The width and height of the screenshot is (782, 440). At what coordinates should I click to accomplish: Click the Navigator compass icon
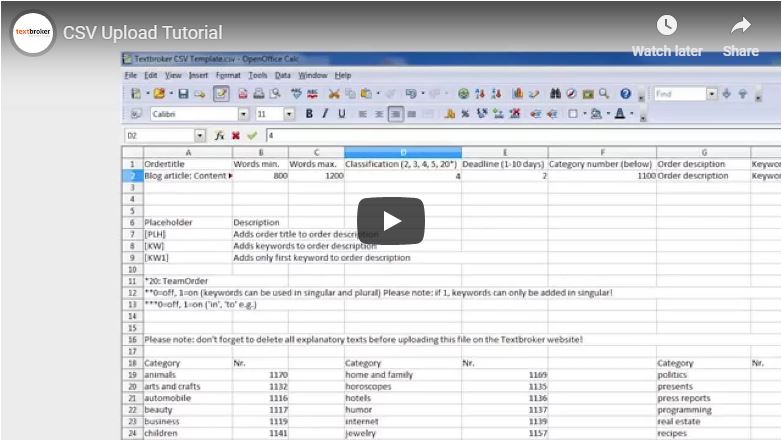tap(572, 93)
